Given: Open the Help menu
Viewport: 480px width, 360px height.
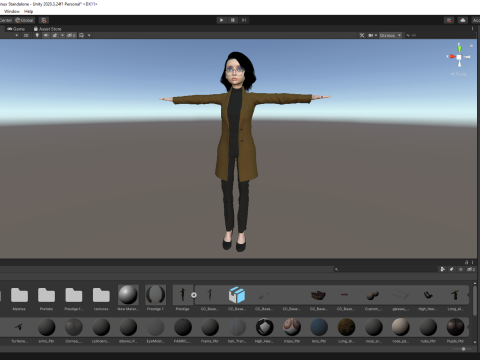Looking at the screenshot, I should click(x=28, y=11).
